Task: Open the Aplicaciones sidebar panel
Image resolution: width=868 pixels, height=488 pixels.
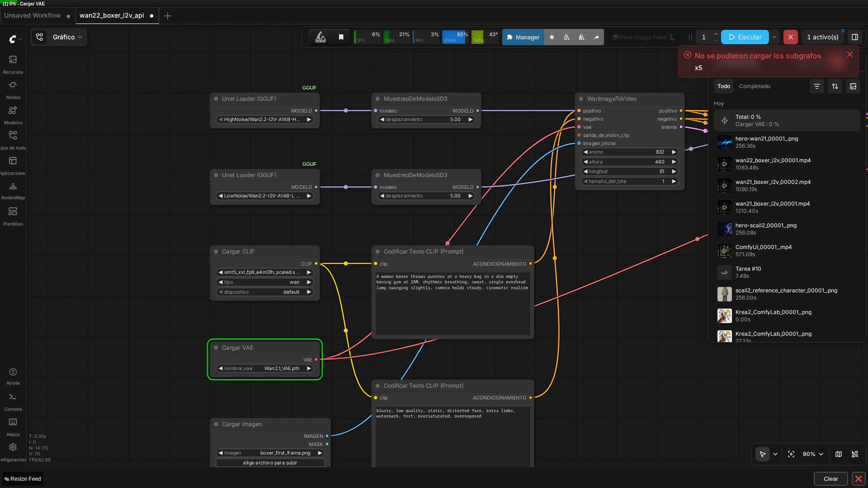Action: pos(13,165)
